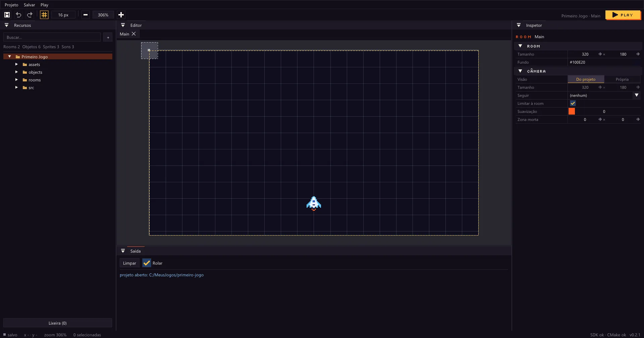Screen dimensions: 644x338
Task: Collapse the CÂMERA section
Action: [x=520, y=71]
